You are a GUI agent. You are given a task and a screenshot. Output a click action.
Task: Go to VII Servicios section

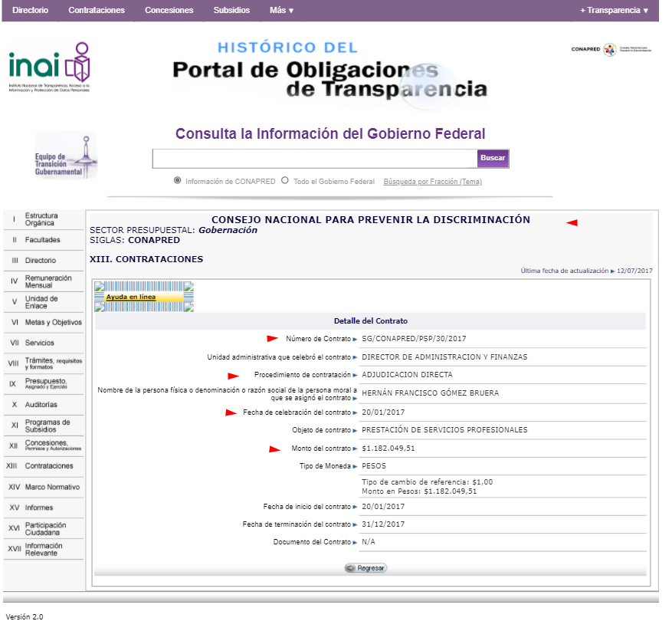coord(43,343)
